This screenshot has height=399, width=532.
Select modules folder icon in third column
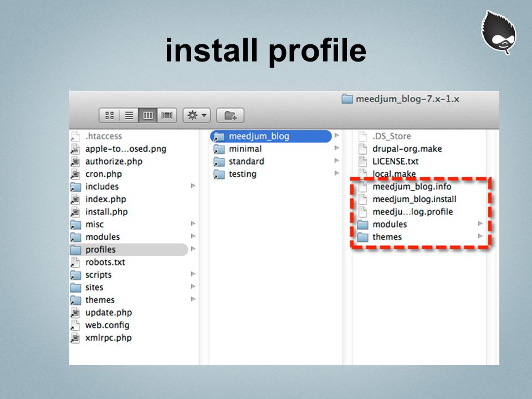tap(362, 224)
